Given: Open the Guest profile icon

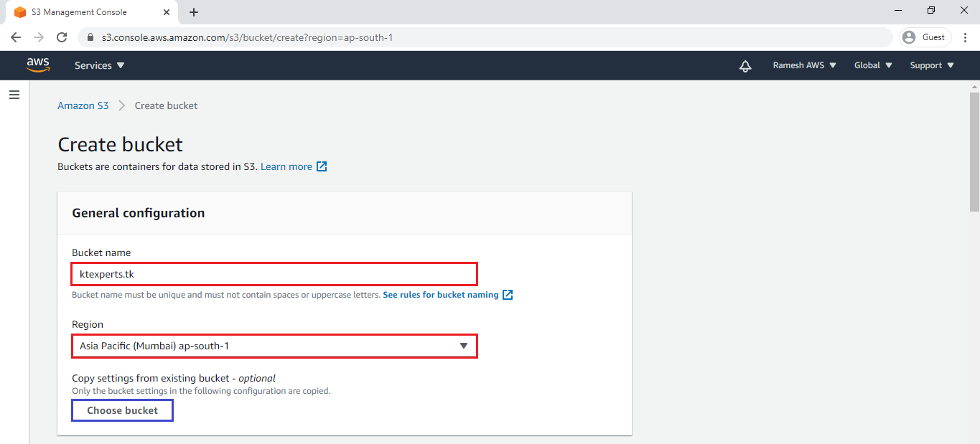Looking at the screenshot, I should point(910,37).
